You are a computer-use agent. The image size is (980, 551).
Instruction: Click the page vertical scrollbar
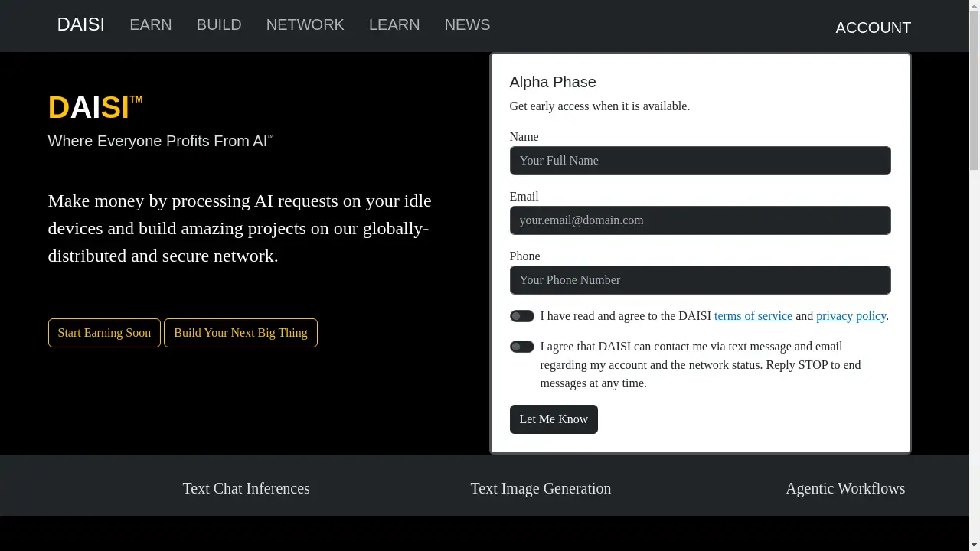pos(974,275)
